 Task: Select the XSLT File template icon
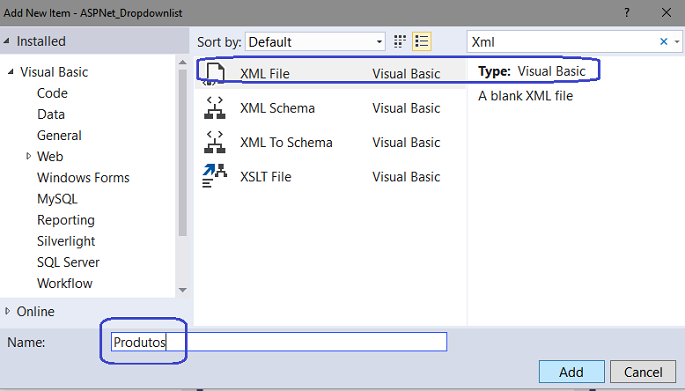pos(214,176)
